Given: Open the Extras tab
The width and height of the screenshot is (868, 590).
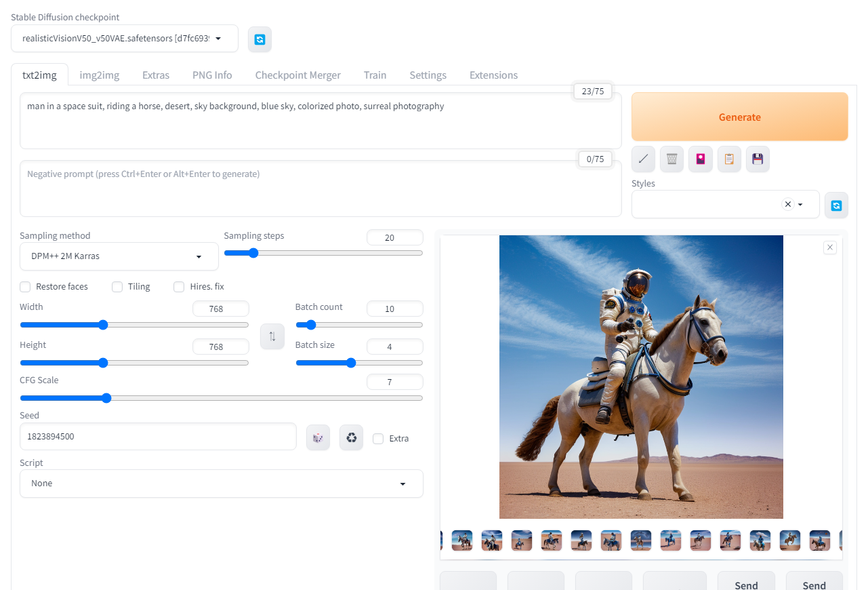Looking at the screenshot, I should (x=156, y=75).
